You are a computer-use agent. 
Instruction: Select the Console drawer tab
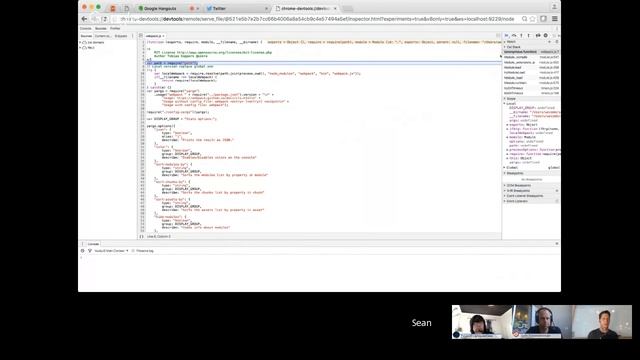point(93,244)
